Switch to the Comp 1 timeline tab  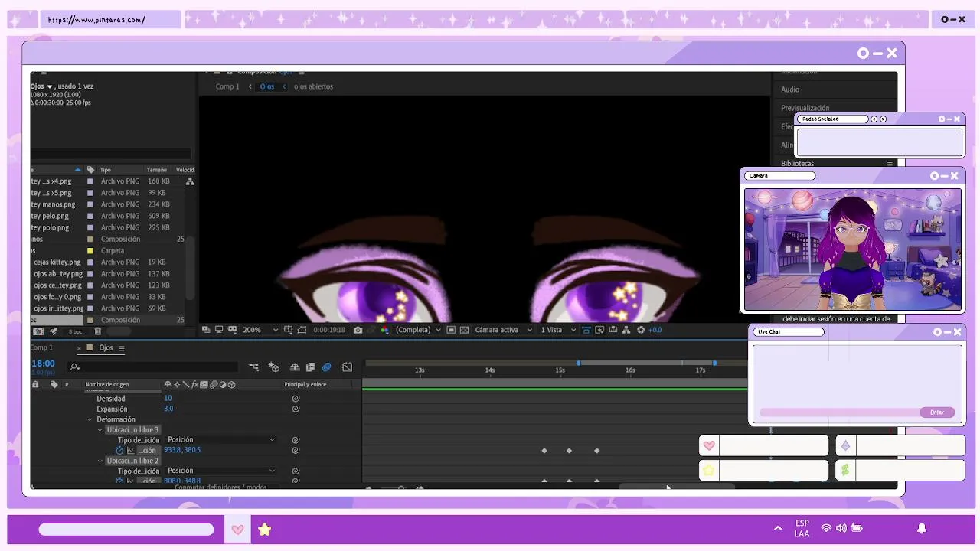pos(41,347)
